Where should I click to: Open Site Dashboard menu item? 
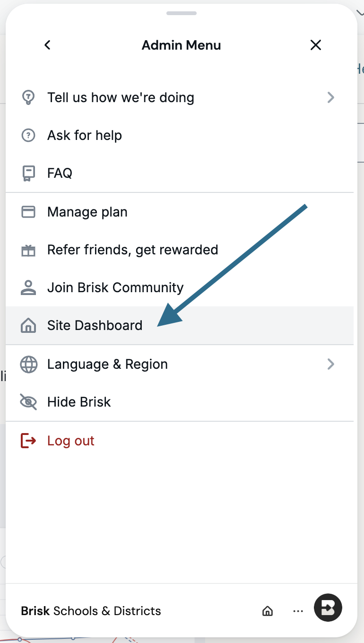180,325
